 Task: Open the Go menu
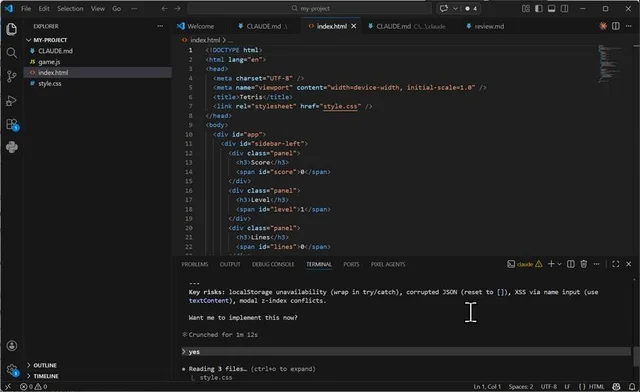click(117, 9)
